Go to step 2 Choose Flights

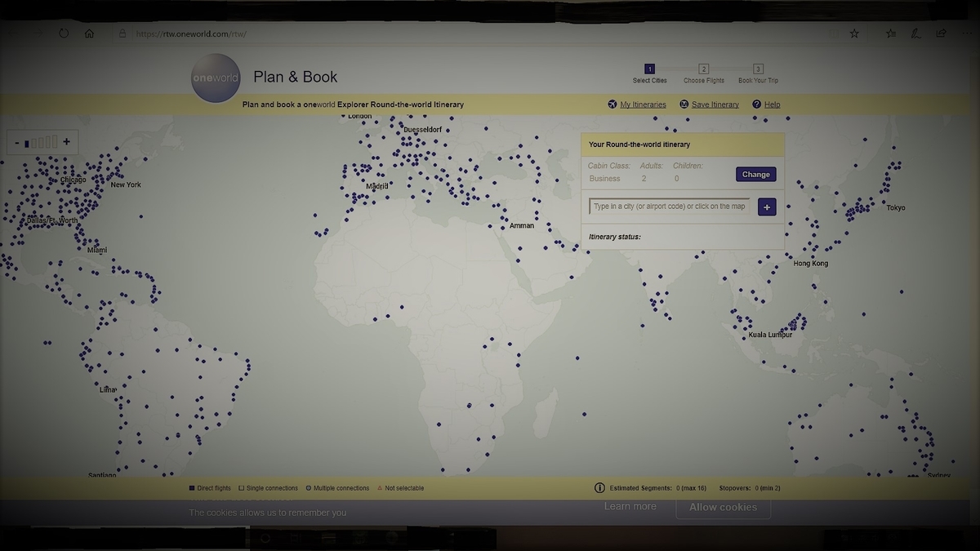[704, 74]
